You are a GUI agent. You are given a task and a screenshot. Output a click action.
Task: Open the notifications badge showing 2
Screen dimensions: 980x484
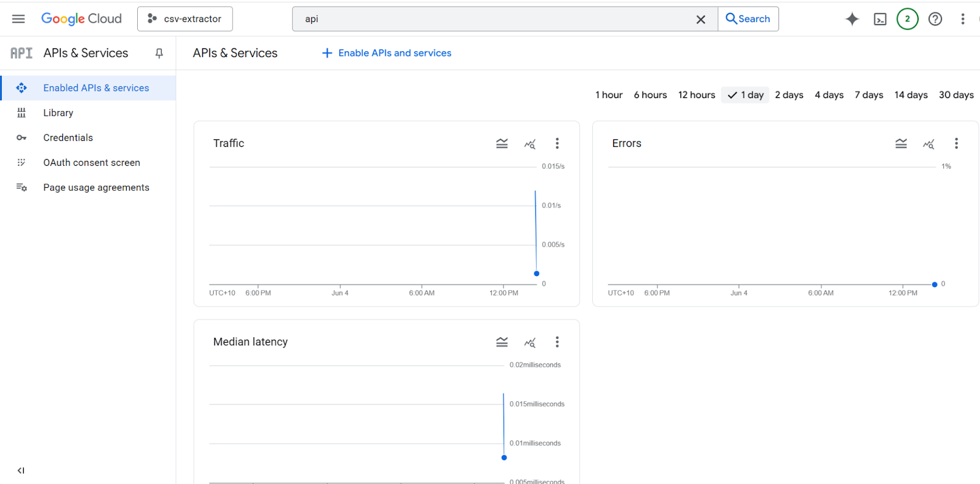(907, 19)
